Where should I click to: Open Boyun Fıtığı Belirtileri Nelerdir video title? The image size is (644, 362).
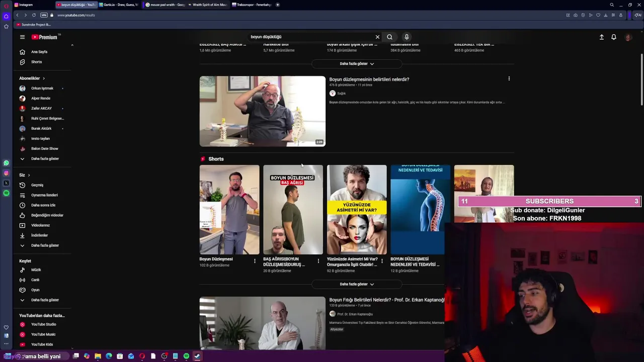point(386,300)
